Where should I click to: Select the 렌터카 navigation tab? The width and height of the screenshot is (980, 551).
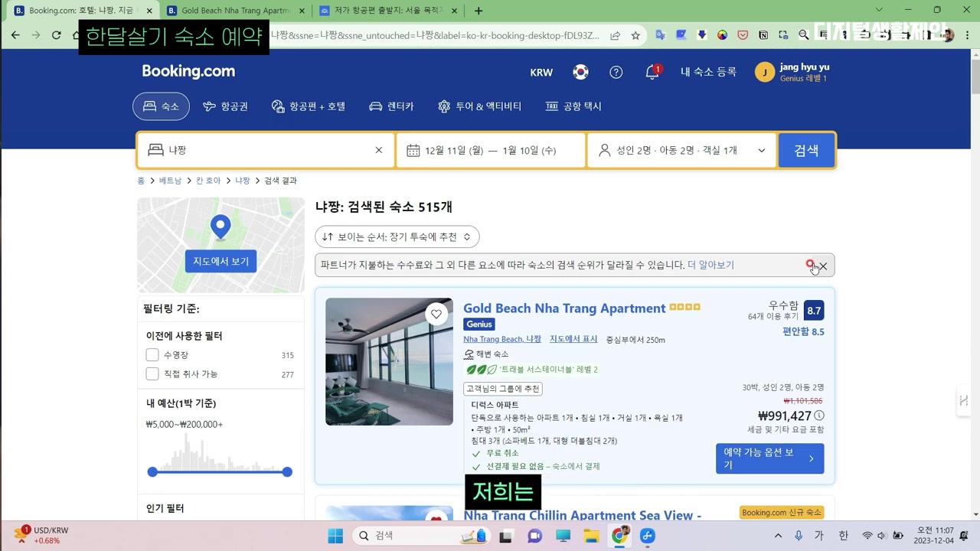click(x=391, y=106)
